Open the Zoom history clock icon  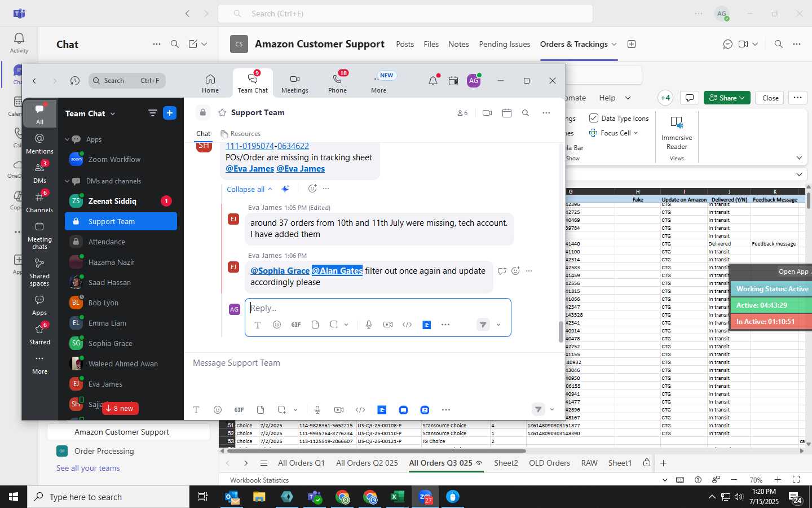75,81
